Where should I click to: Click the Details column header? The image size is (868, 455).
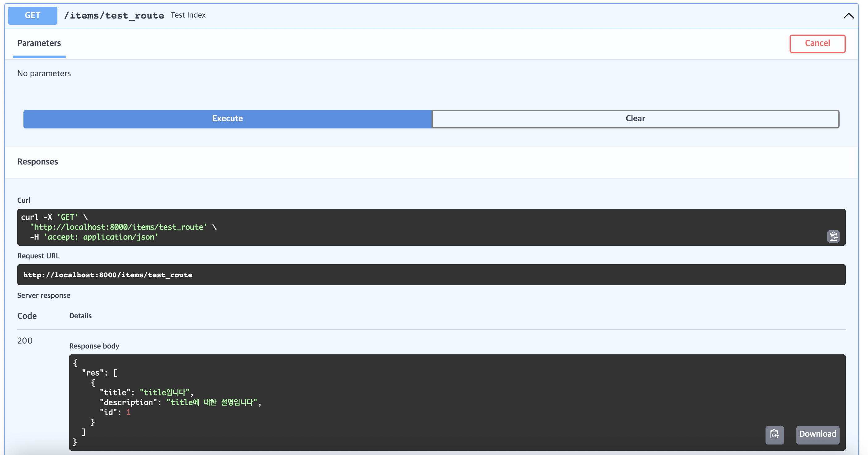coord(80,316)
